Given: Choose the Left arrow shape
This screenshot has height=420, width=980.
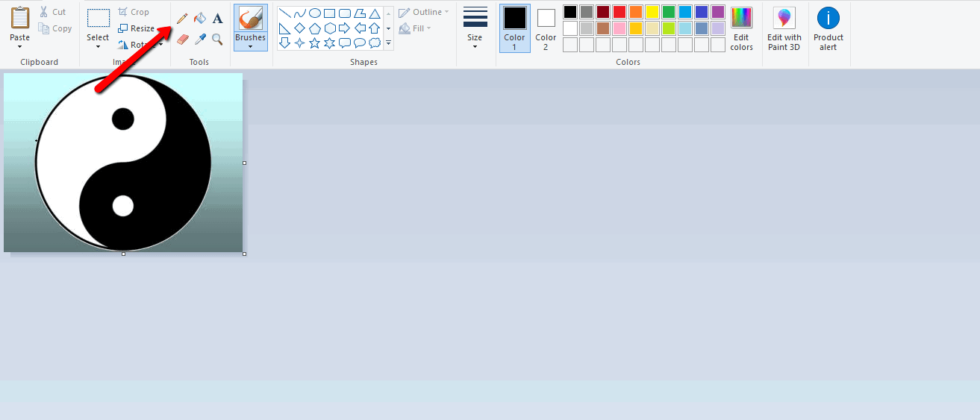Looking at the screenshot, I should (360, 28).
